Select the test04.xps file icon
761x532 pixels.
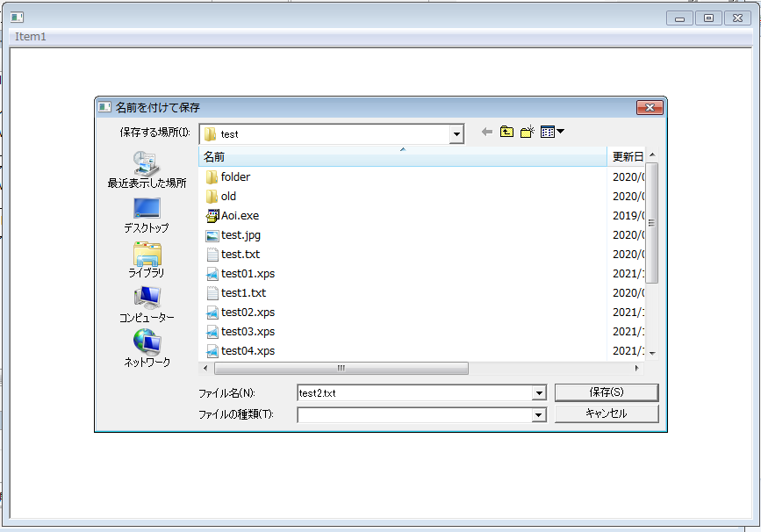212,351
